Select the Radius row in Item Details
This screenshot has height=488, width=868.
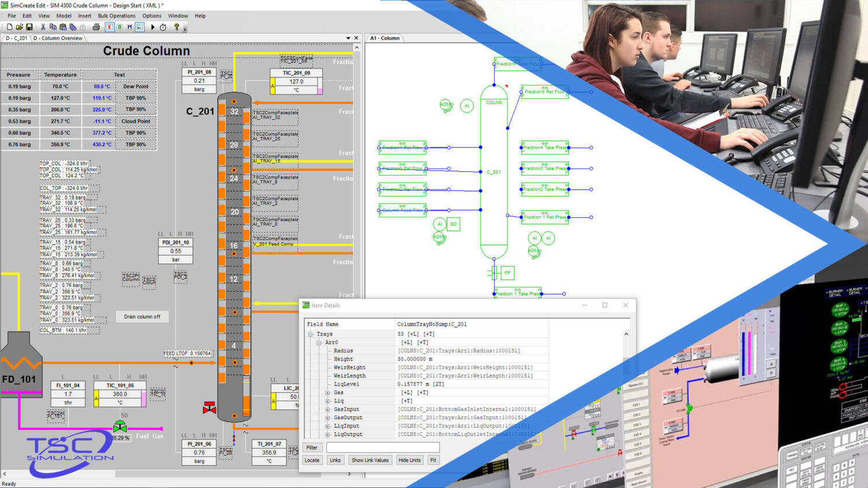click(x=426, y=351)
